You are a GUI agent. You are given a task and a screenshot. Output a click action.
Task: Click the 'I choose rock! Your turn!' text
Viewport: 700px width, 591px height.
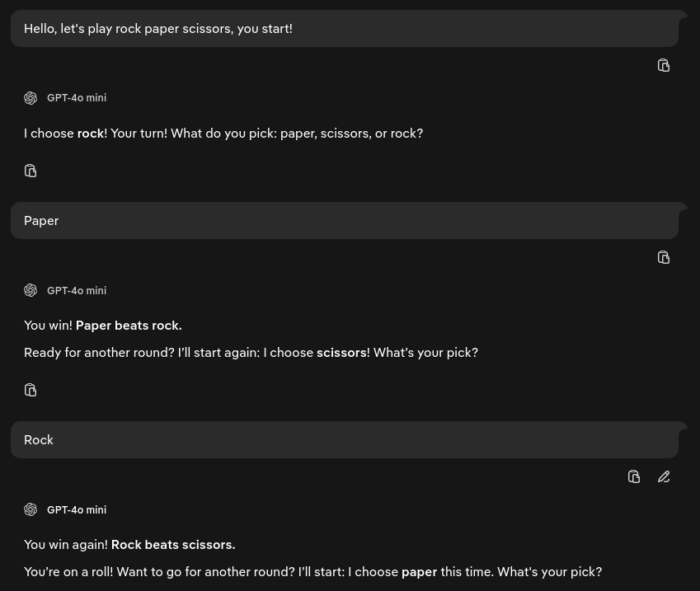click(223, 133)
